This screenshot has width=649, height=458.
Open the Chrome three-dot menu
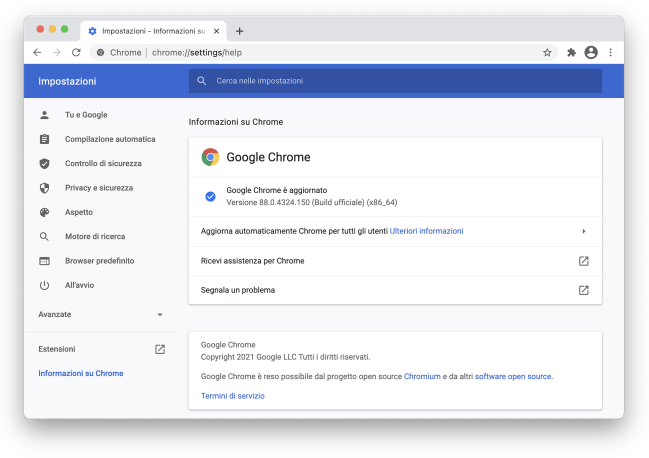tap(611, 53)
